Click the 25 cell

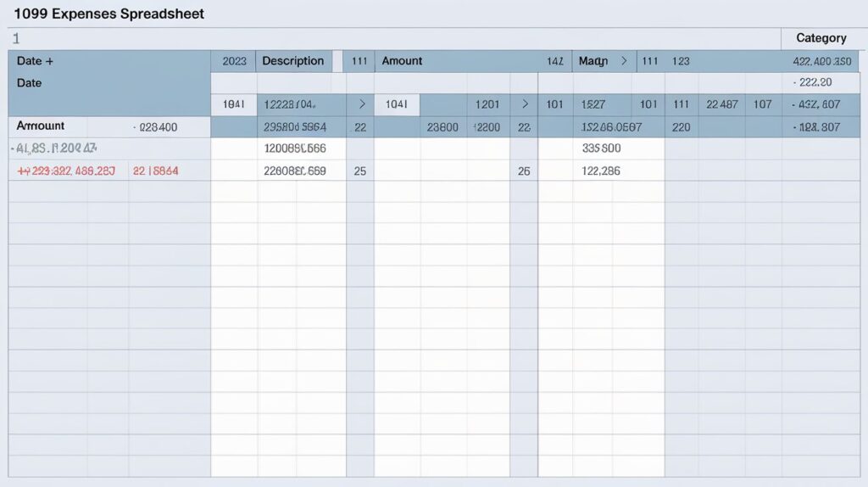tap(359, 171)
